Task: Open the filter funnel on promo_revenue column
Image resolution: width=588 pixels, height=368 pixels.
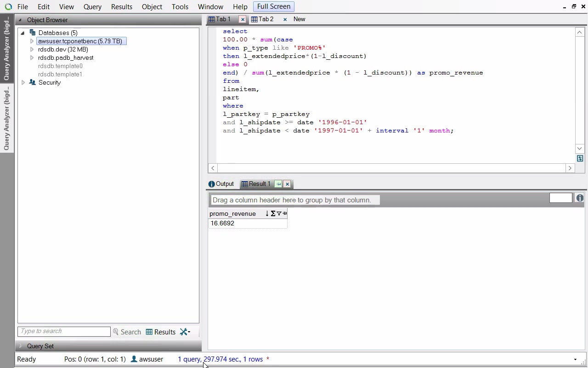Action: pos(279,213)
